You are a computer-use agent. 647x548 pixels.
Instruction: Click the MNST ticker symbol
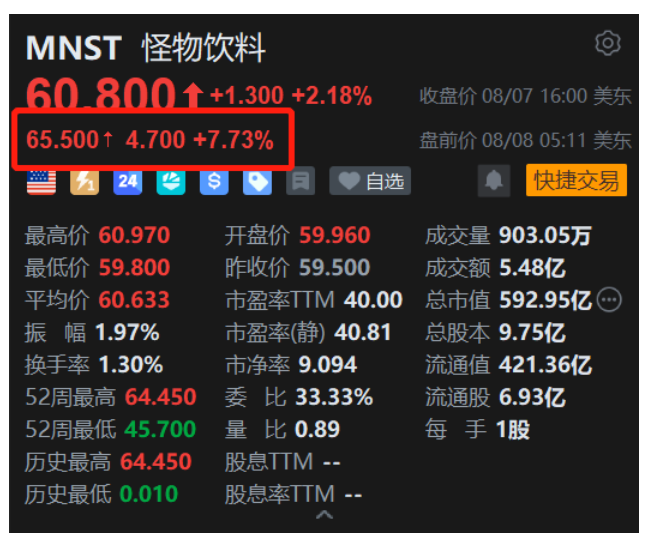point(74,48)
